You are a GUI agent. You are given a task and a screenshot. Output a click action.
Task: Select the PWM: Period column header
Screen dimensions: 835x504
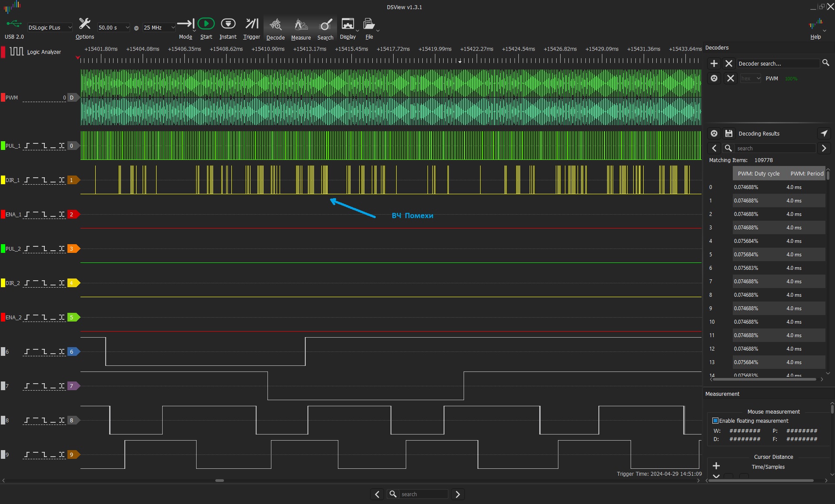[x=807, y=173]
